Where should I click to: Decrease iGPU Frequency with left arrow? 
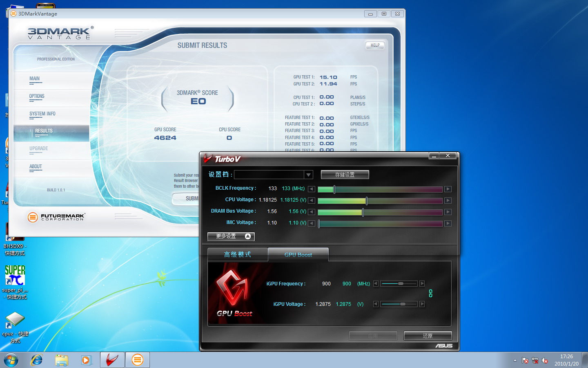pos(376,283)
